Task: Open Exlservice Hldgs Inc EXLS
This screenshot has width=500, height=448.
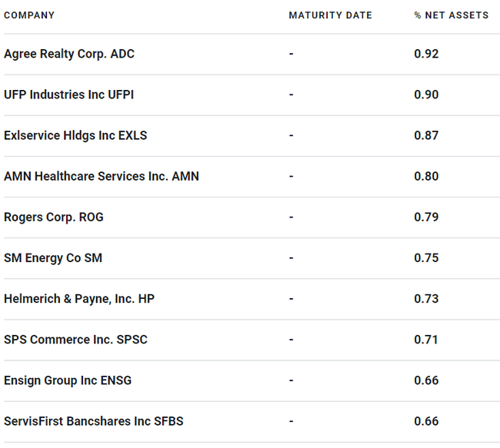Action: [x=75, y=135]
